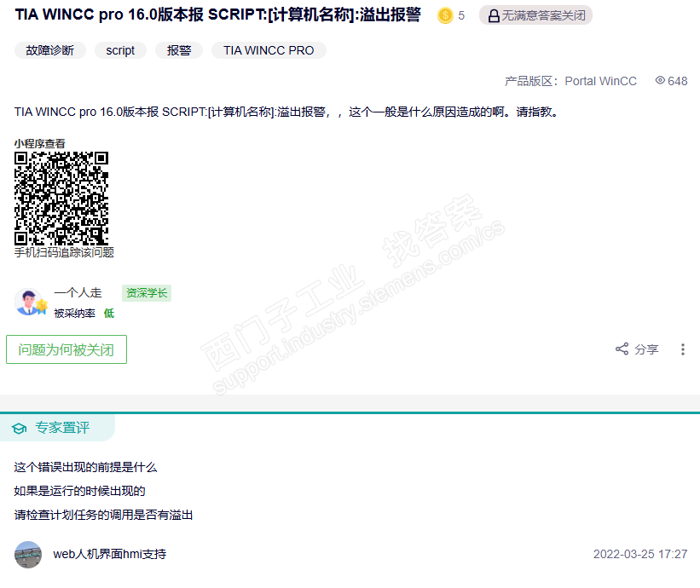
Task: Click the line 这个错误出现的前提是什么
Action: tap(86, 468)
